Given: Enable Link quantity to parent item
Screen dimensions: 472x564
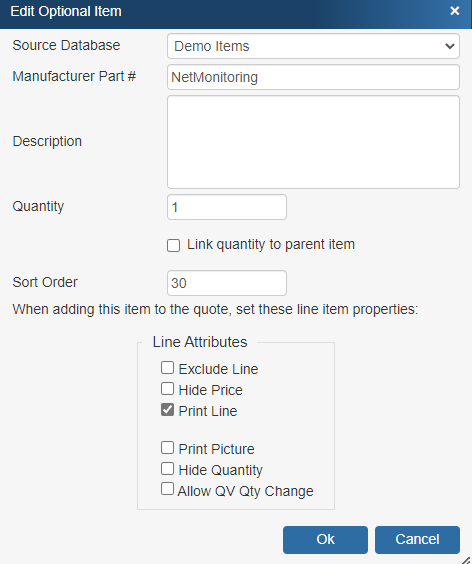Looking at the screenshot, I should (x=173, y=246).
